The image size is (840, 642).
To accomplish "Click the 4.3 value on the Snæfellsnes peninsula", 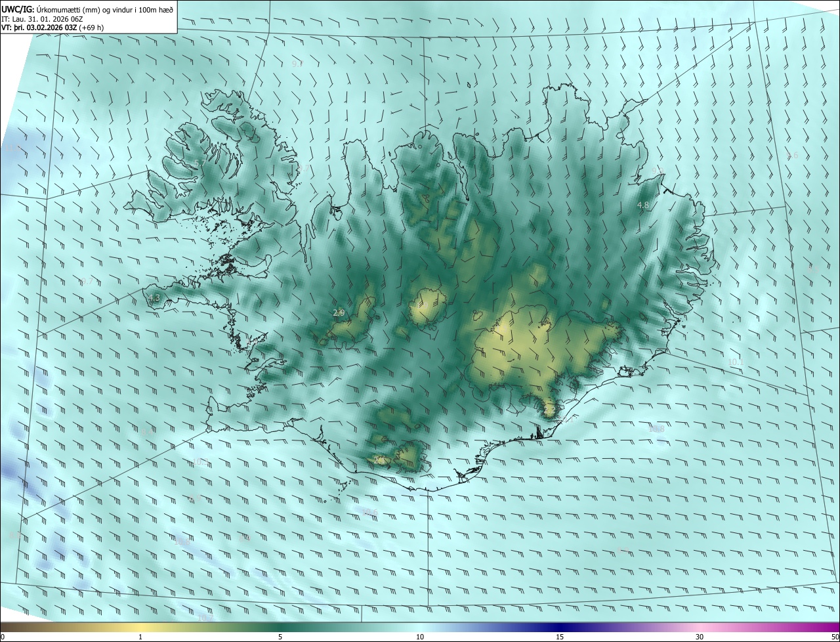I will pyautogui.click(x=154, y=299).
